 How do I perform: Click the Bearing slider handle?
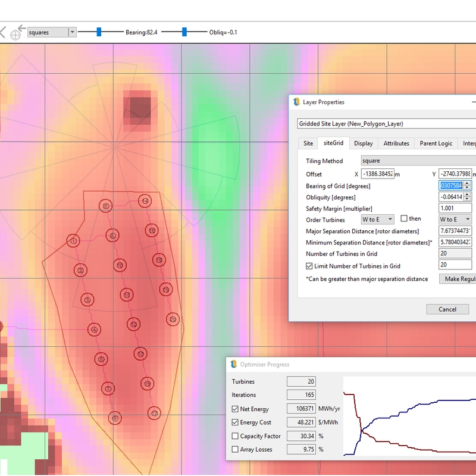[99, 32]
